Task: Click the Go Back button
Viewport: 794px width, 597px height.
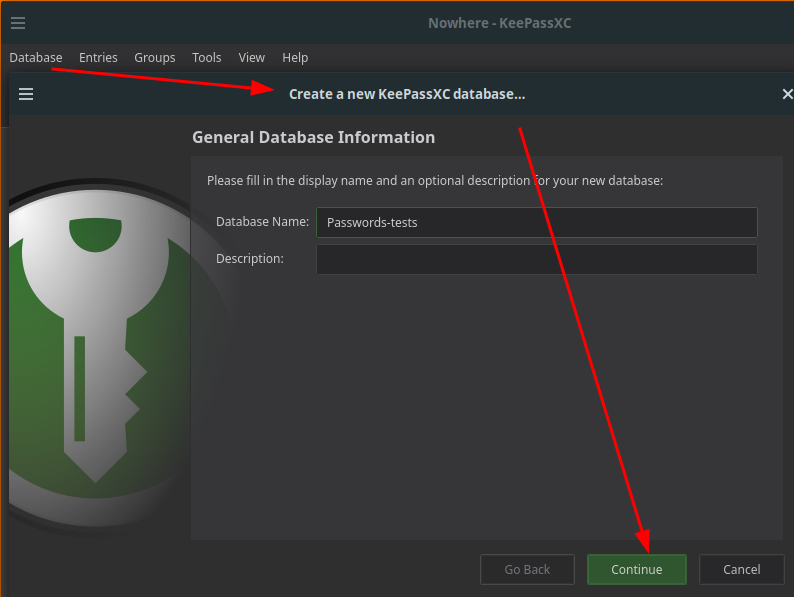Action: pyautogui.click(x=527, y=570)
